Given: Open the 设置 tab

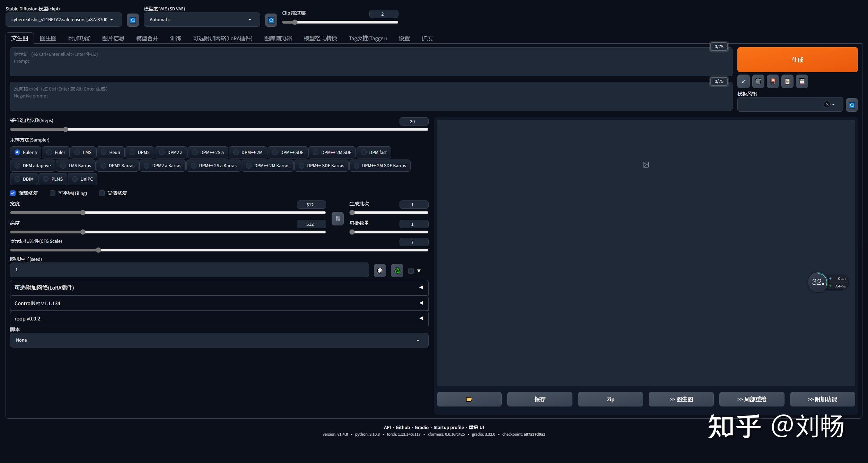Looking at the screenshot, I should click(x=403, y=38).
